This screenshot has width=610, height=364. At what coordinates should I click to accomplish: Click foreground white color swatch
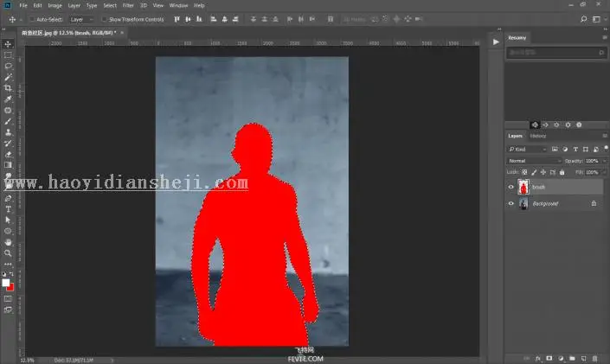point(5,283)
